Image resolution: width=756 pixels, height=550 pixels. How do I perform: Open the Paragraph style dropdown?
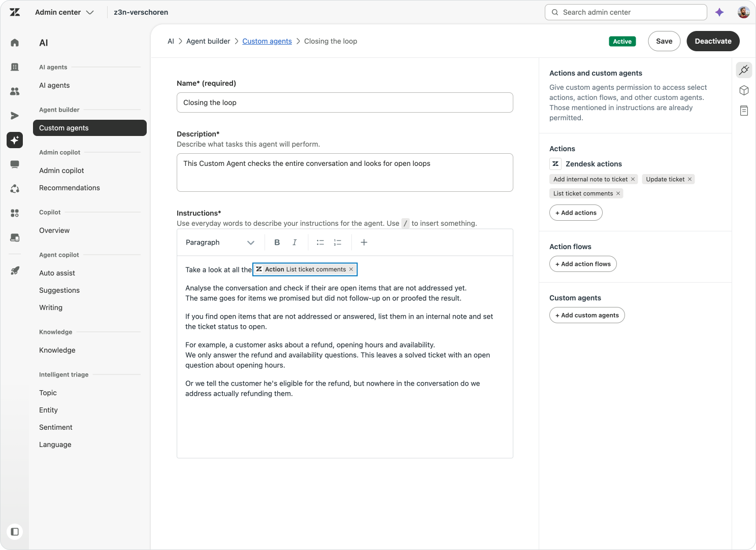pyautogui.click(x=220, y=243)
